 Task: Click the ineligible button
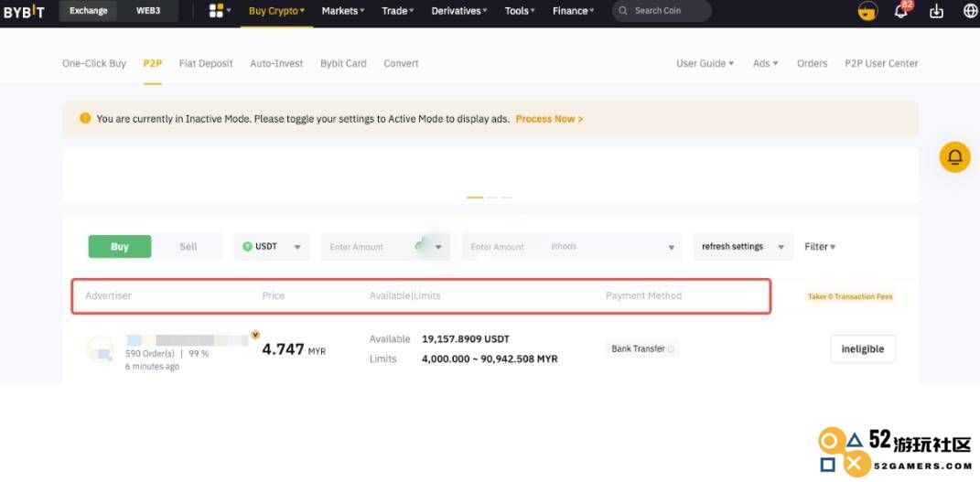(x=863, y=349)
